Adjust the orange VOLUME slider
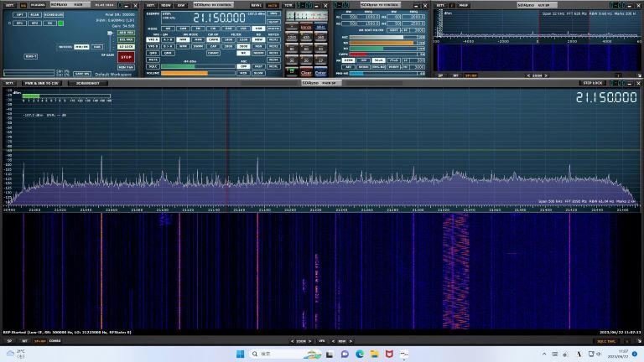 click(x=184, y=73)
